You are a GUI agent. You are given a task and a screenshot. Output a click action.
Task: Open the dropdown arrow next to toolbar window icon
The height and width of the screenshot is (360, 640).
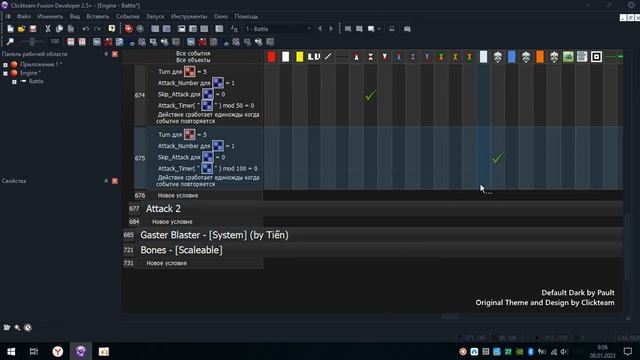coord(379,29)
